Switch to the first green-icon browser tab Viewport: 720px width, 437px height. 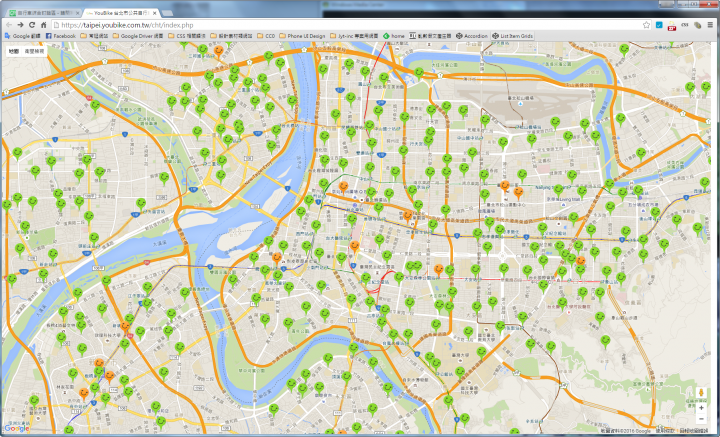(44, 13)
